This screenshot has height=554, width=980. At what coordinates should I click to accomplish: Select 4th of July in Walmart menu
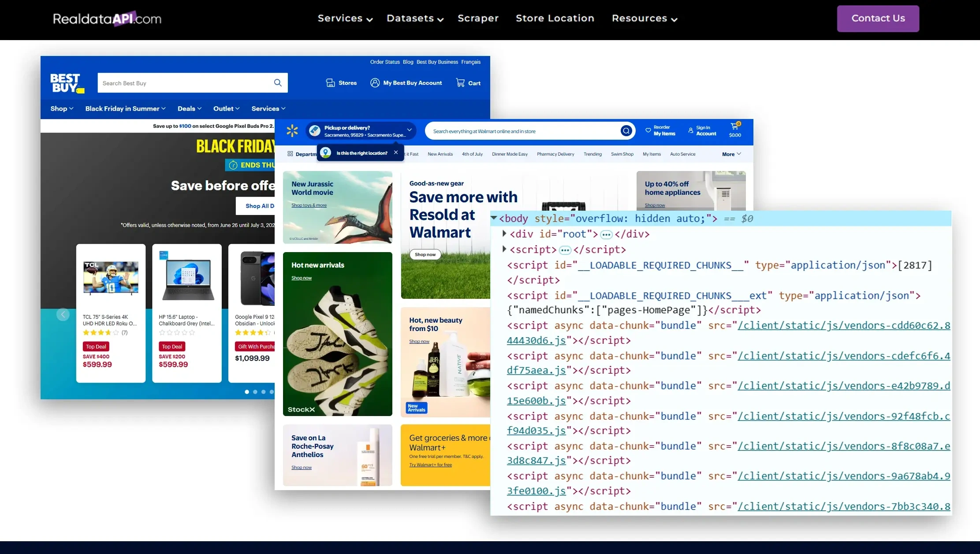472,154
